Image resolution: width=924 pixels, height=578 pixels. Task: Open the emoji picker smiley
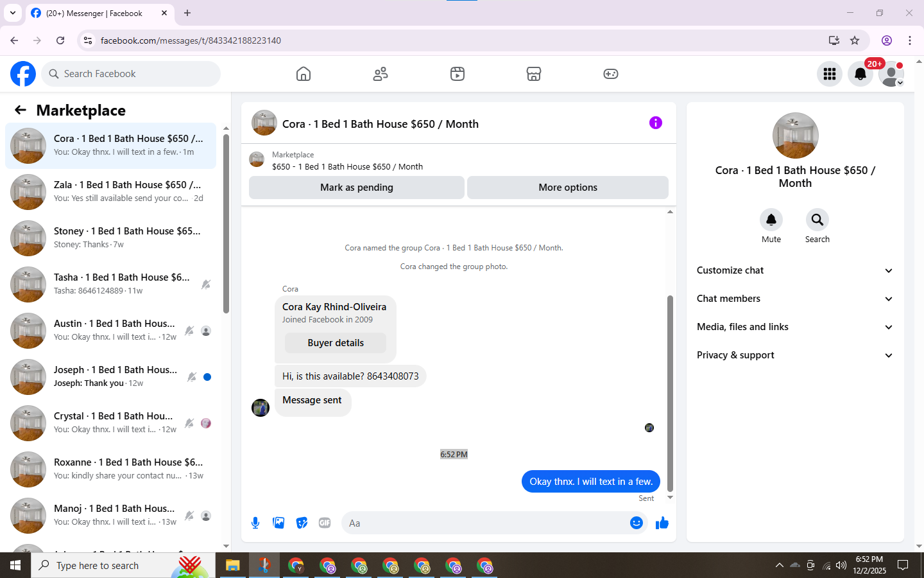[x=637, y=523]
